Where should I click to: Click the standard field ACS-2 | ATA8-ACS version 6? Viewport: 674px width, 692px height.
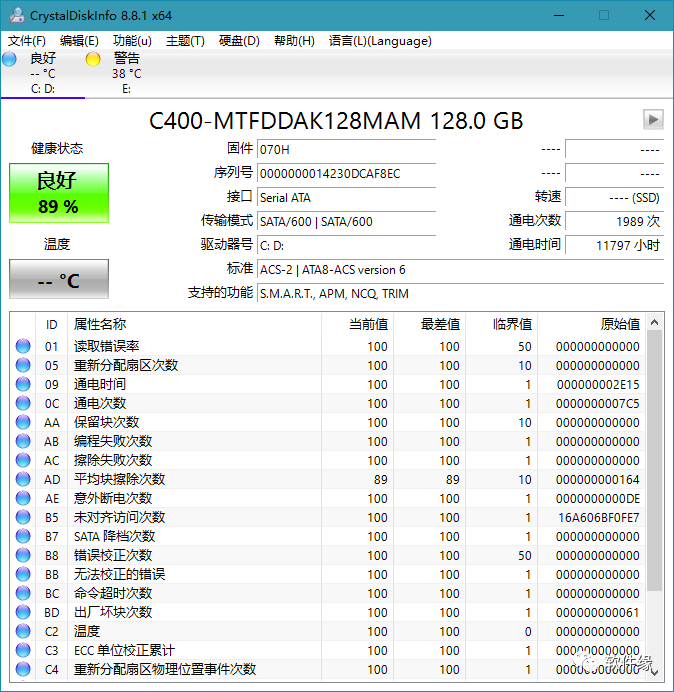(x=460, y=269)
